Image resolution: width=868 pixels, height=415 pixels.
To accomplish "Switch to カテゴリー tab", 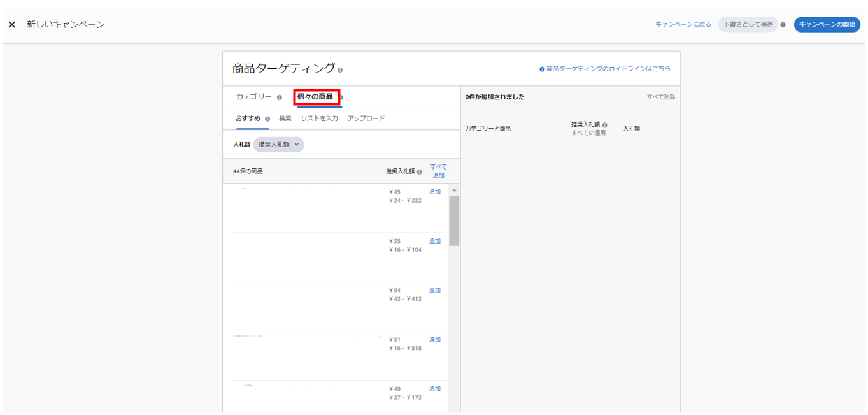I will click(x=253, y=97).
